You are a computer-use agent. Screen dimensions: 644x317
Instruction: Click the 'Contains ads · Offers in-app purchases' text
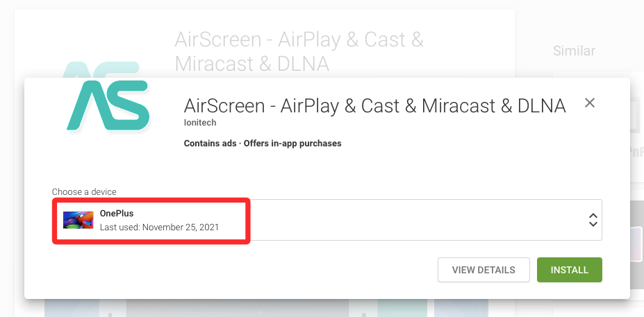(263, 144)
